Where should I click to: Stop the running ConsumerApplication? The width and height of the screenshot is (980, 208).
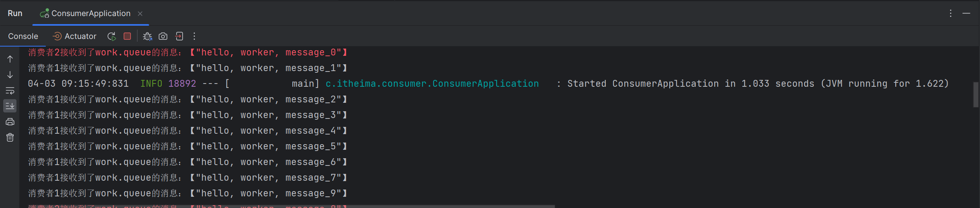click(x=127, y=37)
